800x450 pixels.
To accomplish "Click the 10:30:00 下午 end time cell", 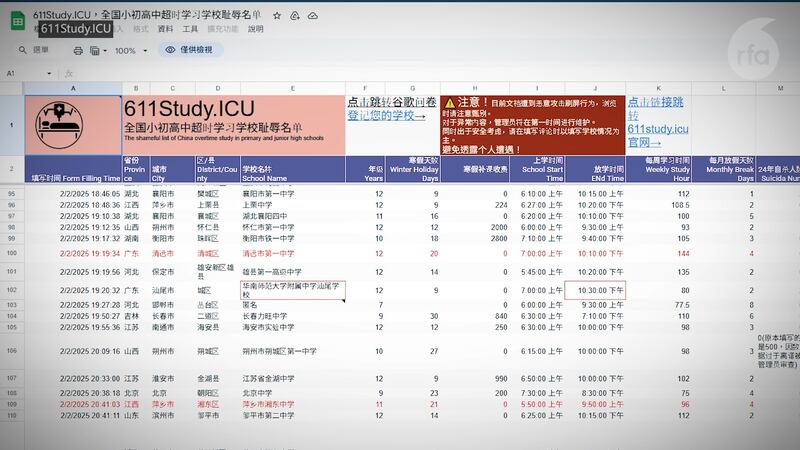I will click(595, 290).
